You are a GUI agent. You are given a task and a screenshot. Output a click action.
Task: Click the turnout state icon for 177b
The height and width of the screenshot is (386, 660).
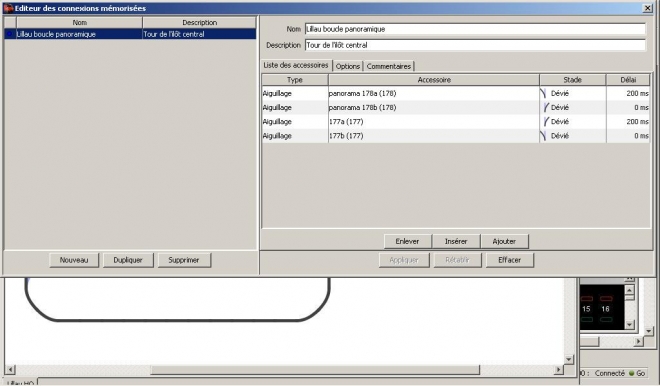click(543, 136)
